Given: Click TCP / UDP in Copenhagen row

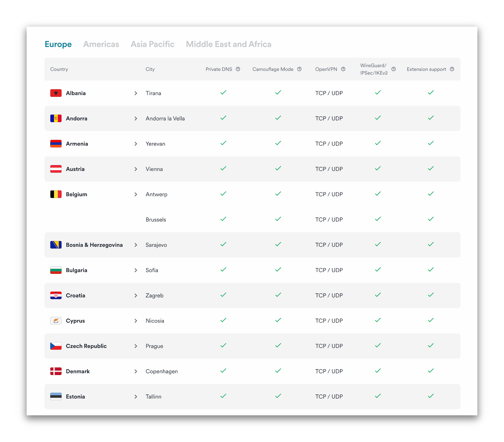Looking at the screenshot, I should (329, 371).
